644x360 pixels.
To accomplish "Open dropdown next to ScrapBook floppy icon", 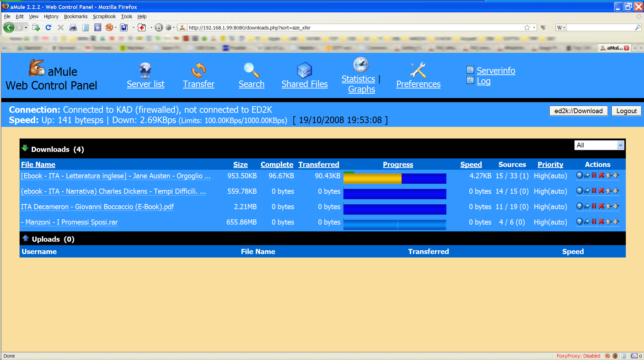I will click(x=133, y=27).
